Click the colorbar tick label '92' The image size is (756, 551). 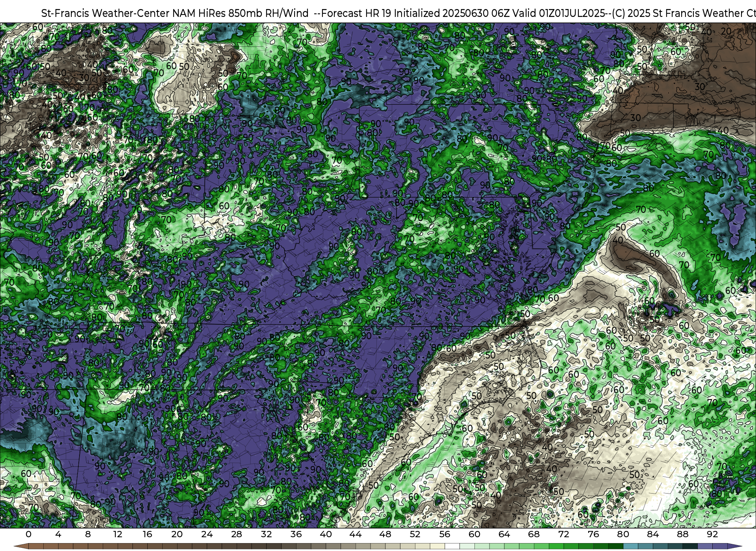pyautogui.click(x=712, y=534)
